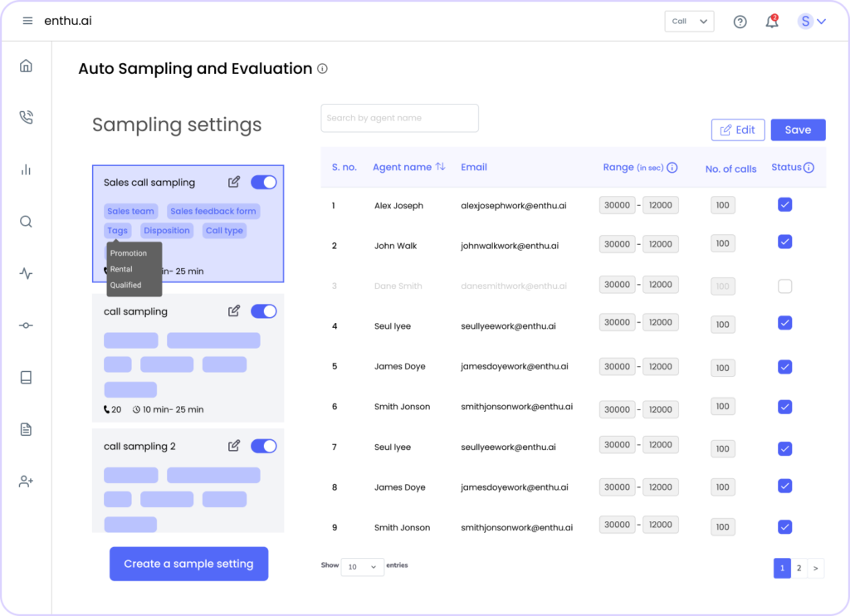850x616 pixels.
Task: Click the Save button
Action: (x=798, y=130)
